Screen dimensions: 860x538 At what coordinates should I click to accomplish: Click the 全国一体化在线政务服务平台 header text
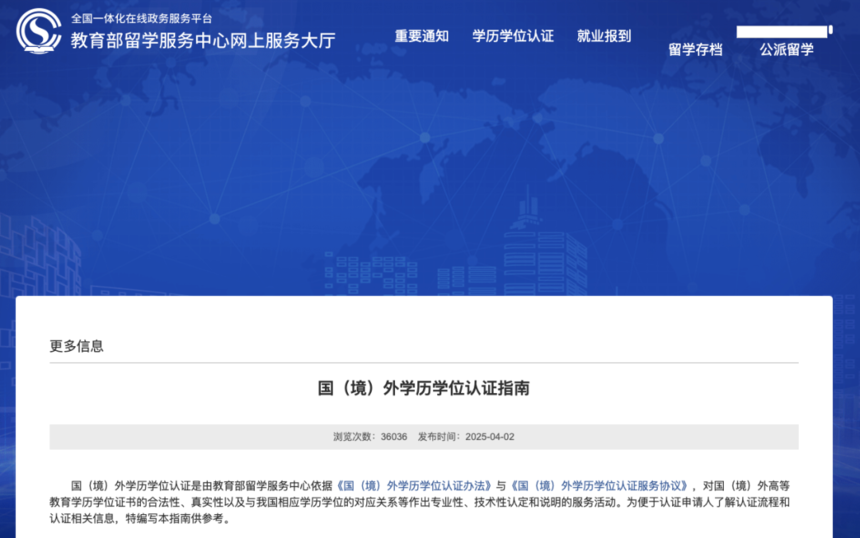click(141, 19)
